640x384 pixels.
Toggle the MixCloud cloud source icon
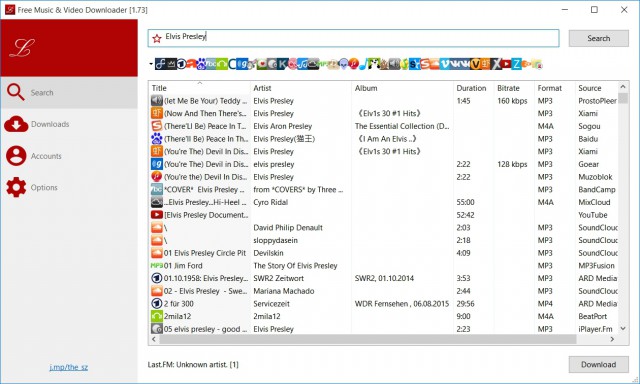coord(313,64)
